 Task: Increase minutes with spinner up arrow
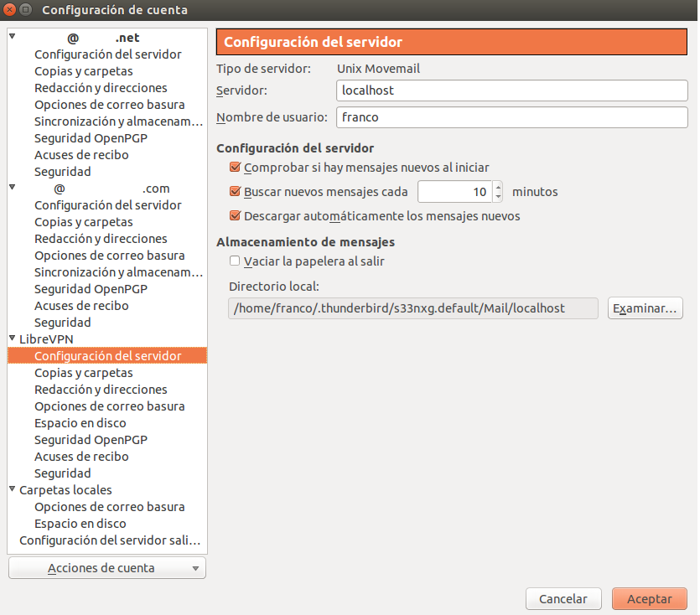click(x=498, y=187)
